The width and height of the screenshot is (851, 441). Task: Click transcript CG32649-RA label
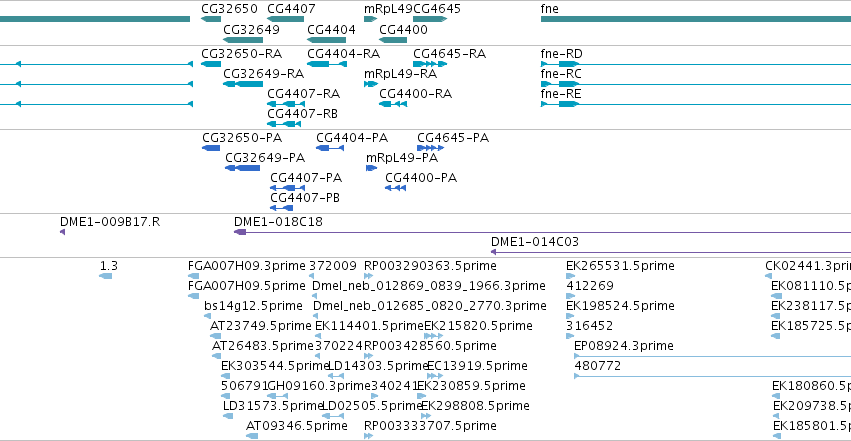[x=264, y=74]
